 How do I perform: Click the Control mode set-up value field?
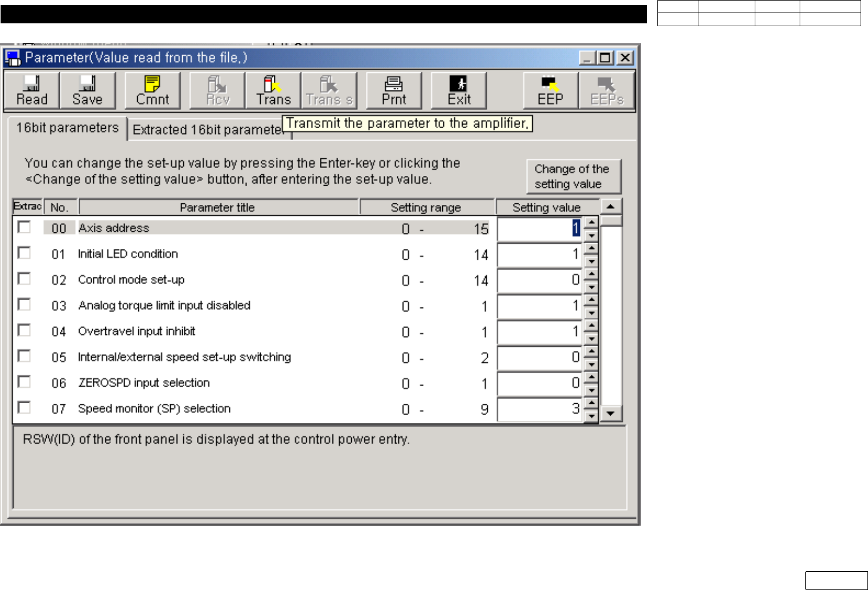pyautogui.click(x=541, y=280)
